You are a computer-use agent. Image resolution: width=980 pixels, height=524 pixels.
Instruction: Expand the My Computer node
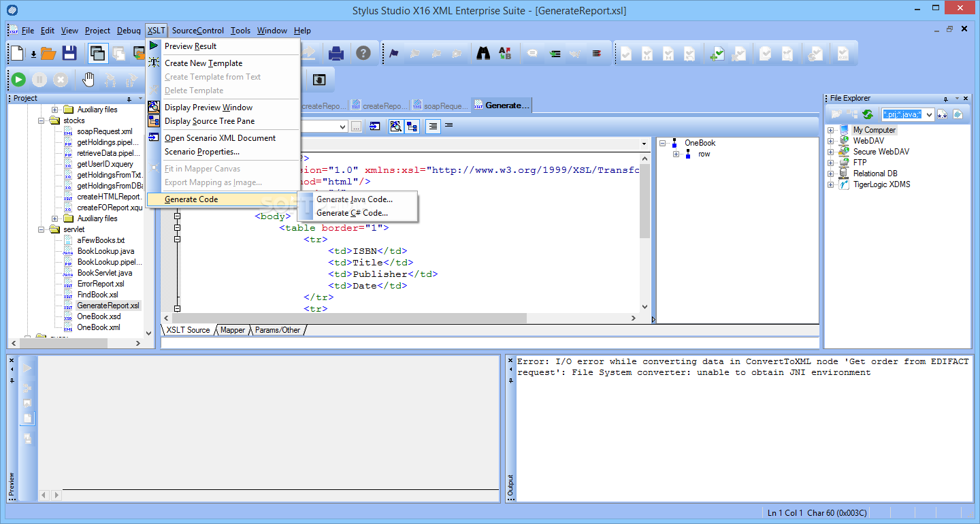(x=831, y=130)
